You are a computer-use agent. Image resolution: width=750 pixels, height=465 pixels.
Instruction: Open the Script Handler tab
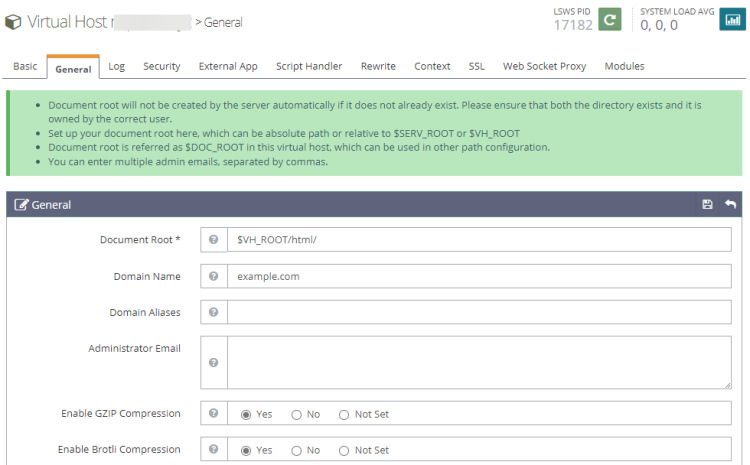[x=309, y=66]
